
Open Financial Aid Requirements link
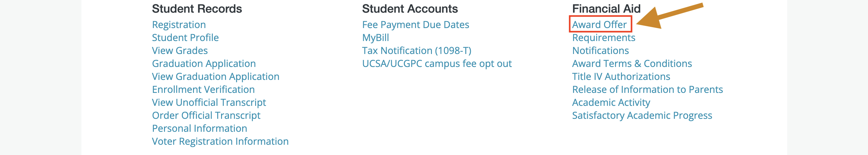(x=603, y=38)
